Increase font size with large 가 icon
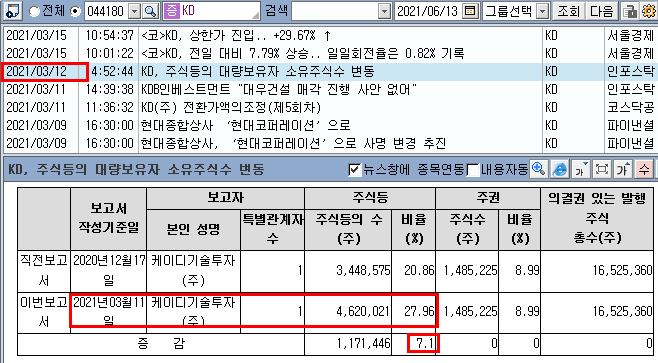The width and height of the screenshot is (658, 363). (623, 170)
